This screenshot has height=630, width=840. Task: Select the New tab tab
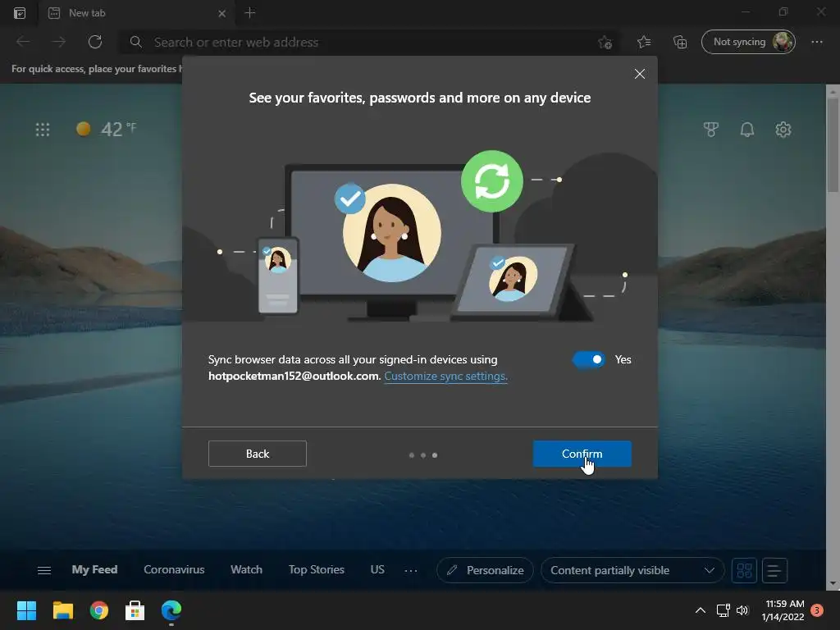(137, 13)
